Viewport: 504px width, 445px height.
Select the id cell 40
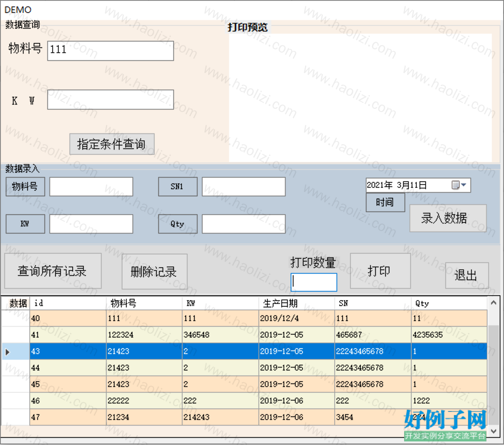68,318
